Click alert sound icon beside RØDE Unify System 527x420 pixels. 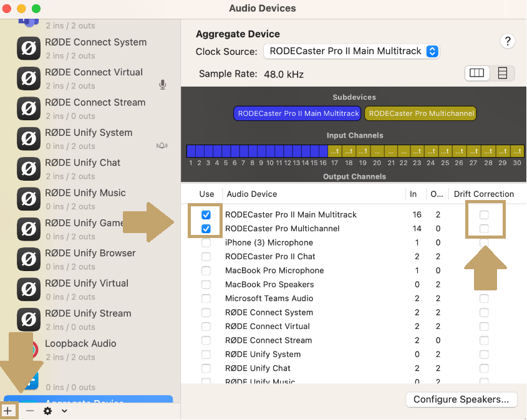click(162, 145)
